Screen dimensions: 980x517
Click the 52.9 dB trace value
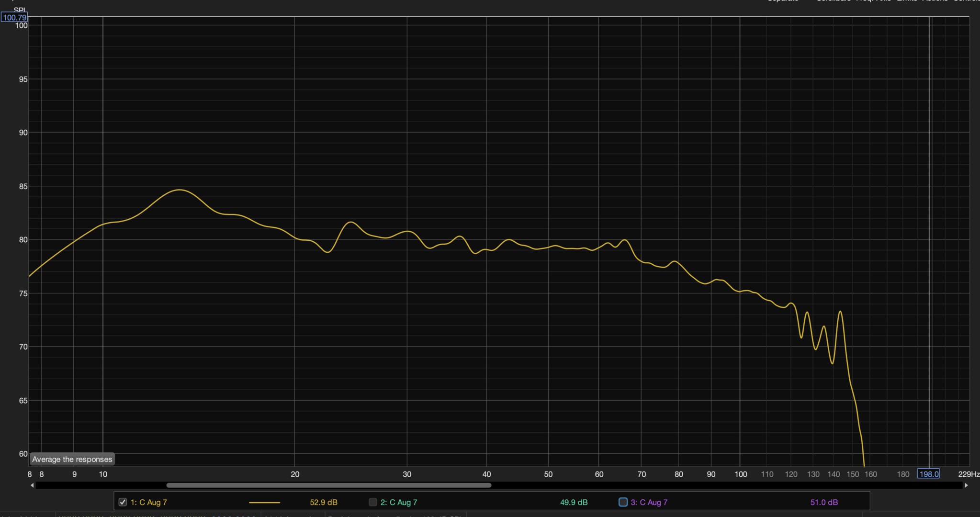click(x=324, y=502)
